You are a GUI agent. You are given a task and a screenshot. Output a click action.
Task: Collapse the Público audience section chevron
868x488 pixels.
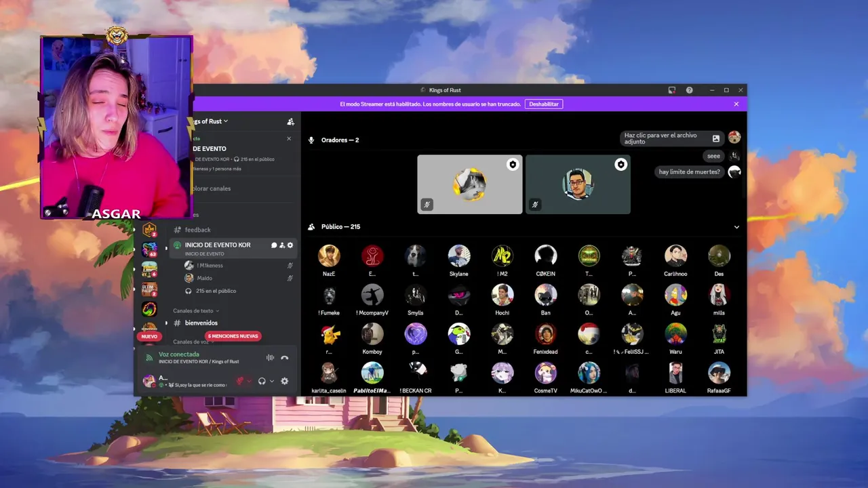736,227
